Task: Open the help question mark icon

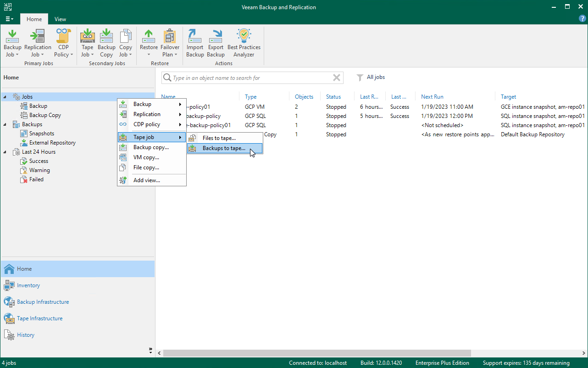Action: point(582,19)
